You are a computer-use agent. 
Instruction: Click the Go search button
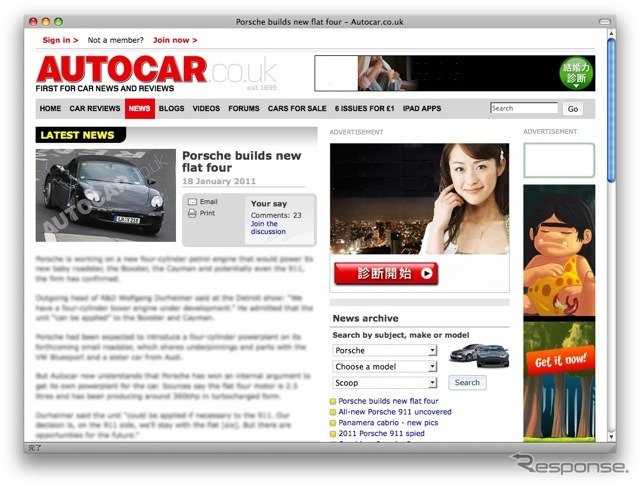point(573,109)
